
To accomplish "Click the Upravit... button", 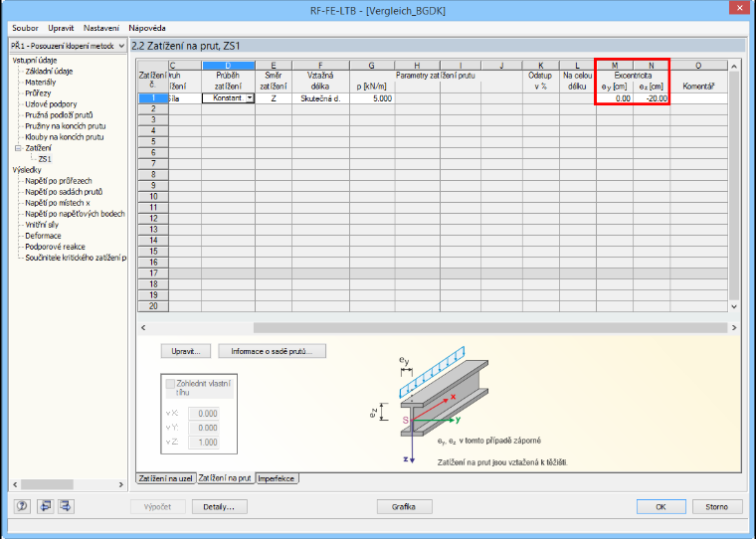I will coord(186,351).
